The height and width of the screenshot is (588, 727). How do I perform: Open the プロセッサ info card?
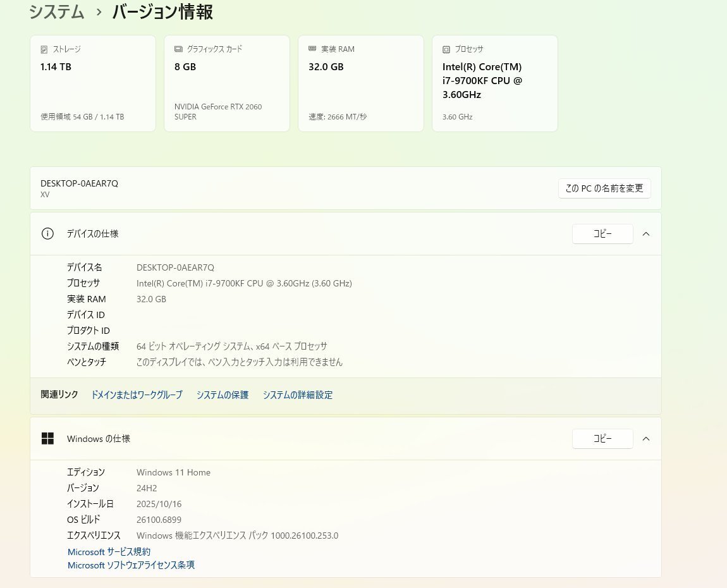pos(495,83)
